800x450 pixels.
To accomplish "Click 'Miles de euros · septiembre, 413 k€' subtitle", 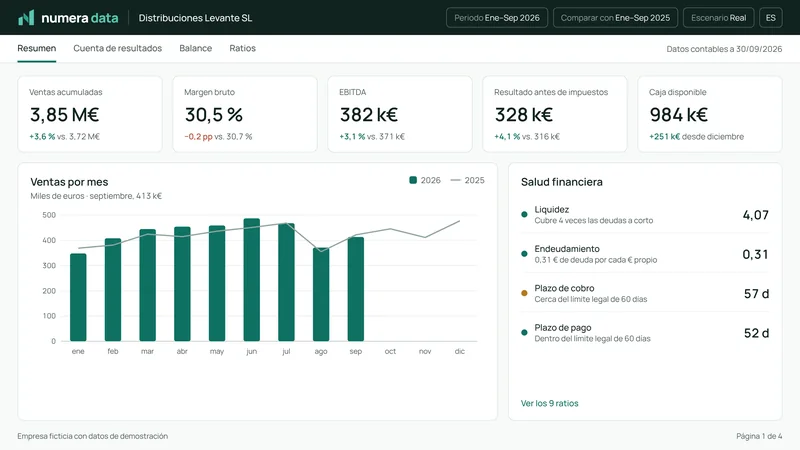I will 96,196.
